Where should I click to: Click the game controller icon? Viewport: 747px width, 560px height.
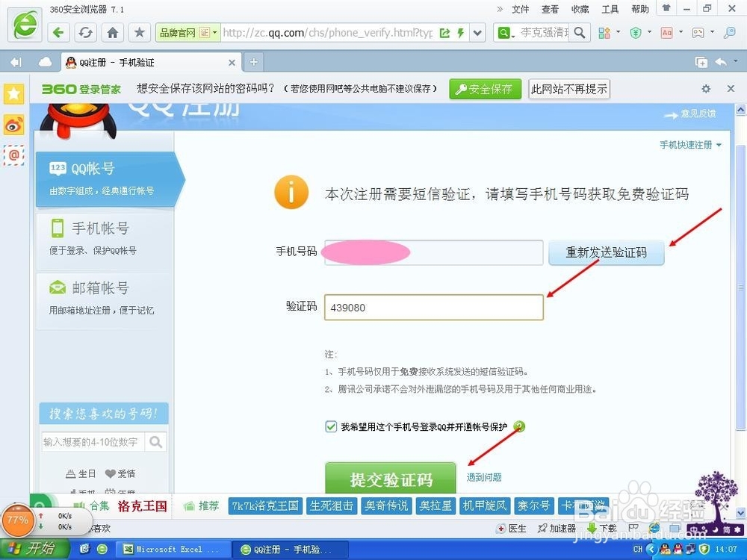point(698,32)
